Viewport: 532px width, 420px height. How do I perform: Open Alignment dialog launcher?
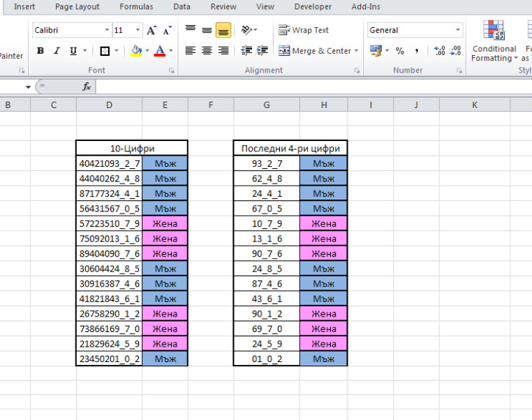(357, 70)
